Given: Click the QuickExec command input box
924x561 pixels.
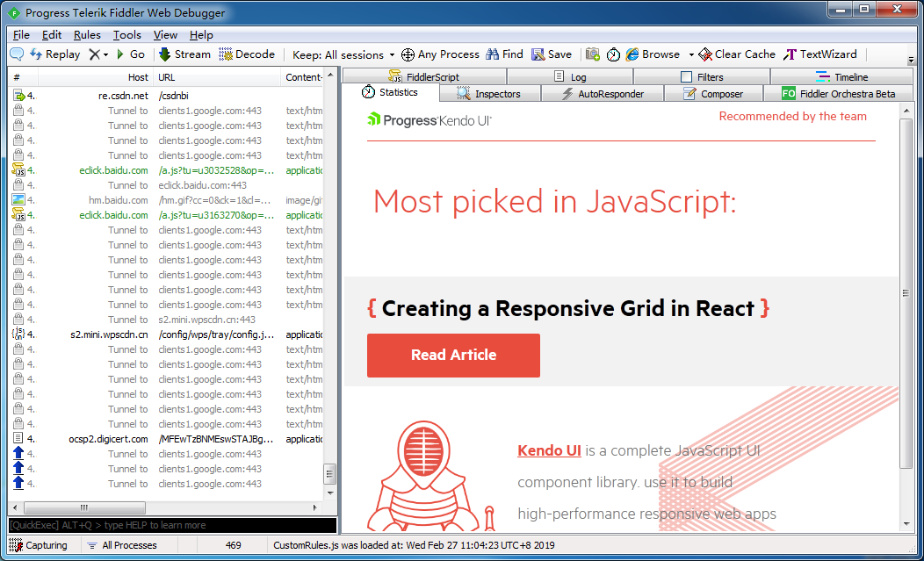Looking at the screenshot, I should 172,525.
